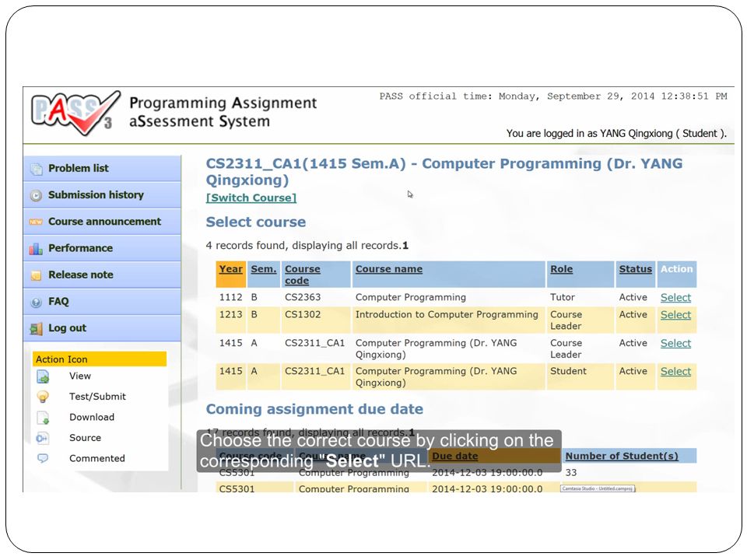Click the Course announcement NEW icon
The width and height of the screenshot is (747, 560).
[x=36, y=222]
